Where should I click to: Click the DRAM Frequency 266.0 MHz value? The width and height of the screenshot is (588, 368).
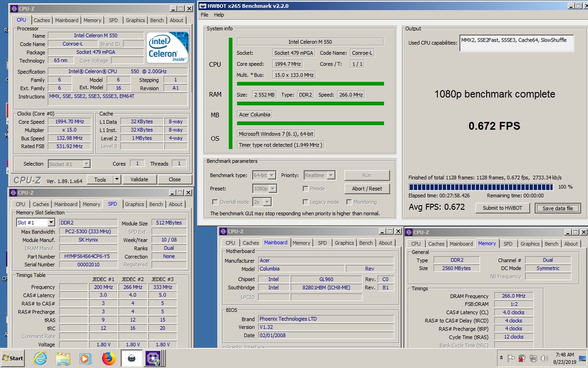click(x=514, y=296)
